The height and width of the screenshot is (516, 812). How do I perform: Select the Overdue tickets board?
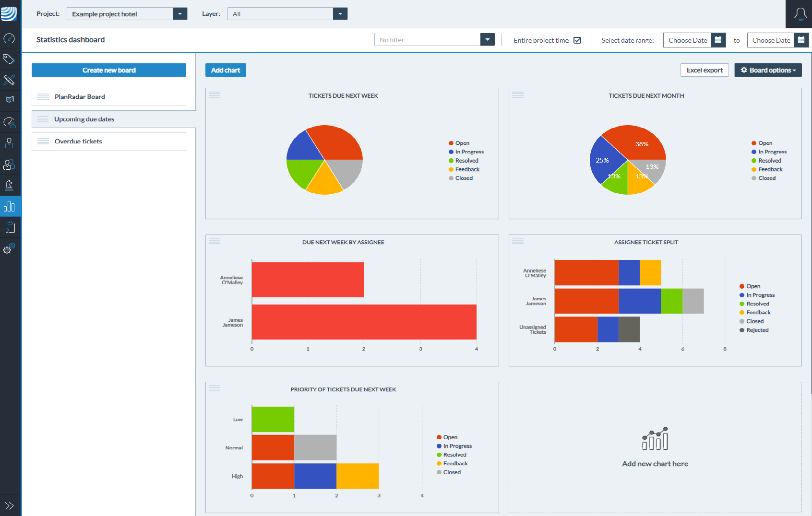tap(109, 141)
